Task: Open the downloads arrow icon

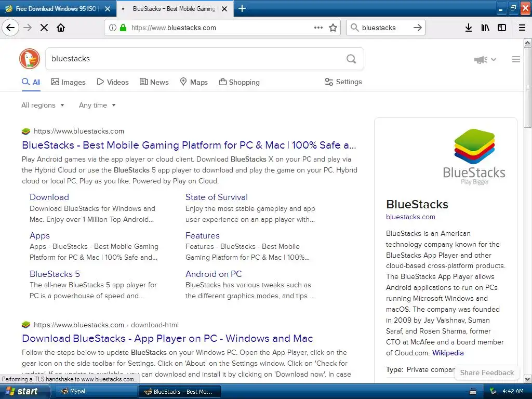Action: (469, 28)
